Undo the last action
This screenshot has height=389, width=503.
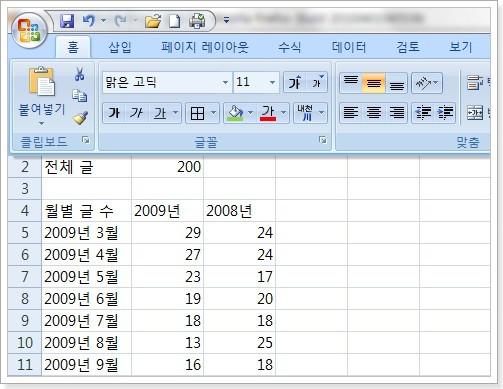(89, 21)
